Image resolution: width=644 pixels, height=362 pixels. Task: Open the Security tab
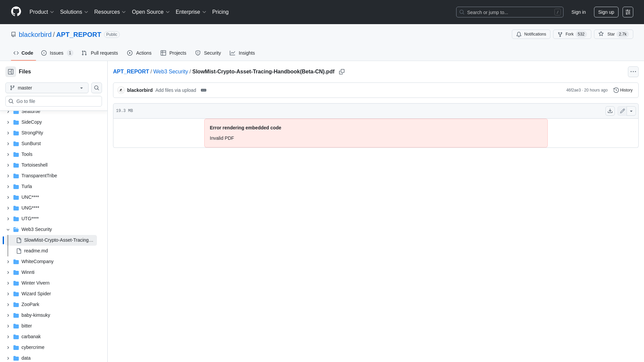pyautogui.click(x=208, y=53)
